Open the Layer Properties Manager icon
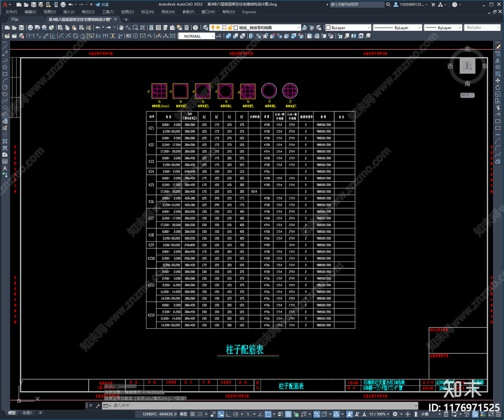504x420 pixels. (205, 28)
